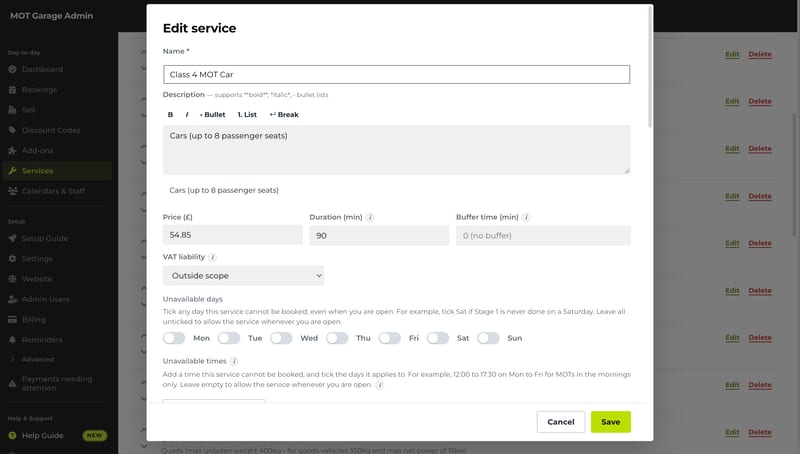The height and width of the screenshot is (454, 800).
Task: Click the Buffer time info icon
Action: pyautogui.click(x=527, y=217)
